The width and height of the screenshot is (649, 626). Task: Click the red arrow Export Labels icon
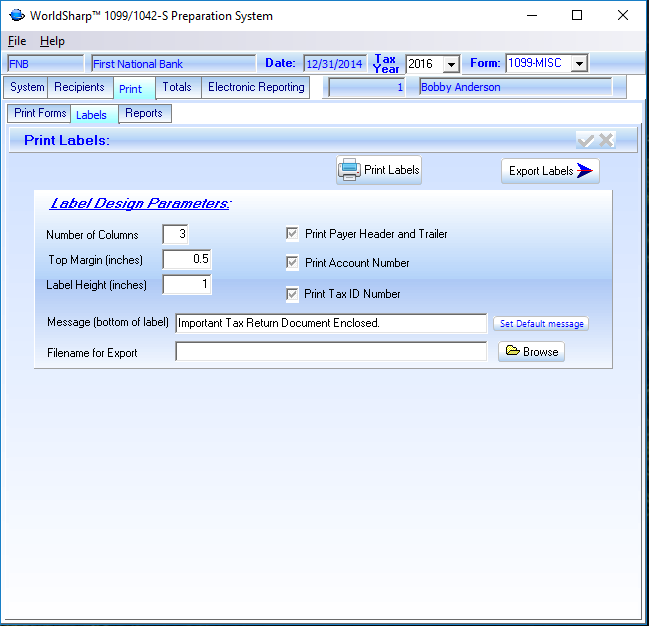(x=587, y=171)
